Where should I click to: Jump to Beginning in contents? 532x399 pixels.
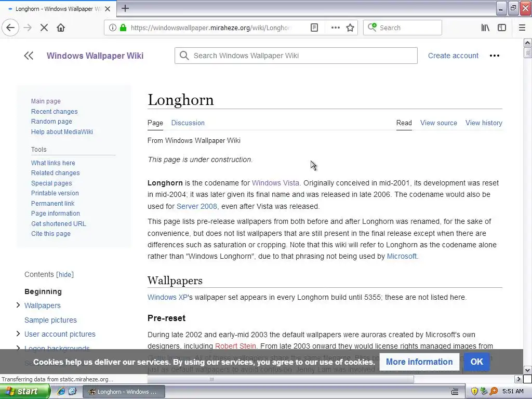point(43,291)
